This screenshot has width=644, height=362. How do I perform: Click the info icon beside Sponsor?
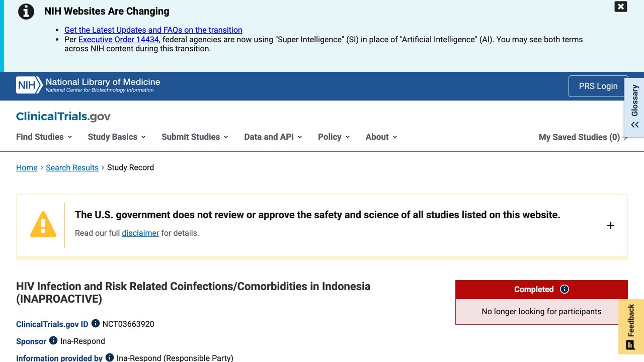pos(53,340)
